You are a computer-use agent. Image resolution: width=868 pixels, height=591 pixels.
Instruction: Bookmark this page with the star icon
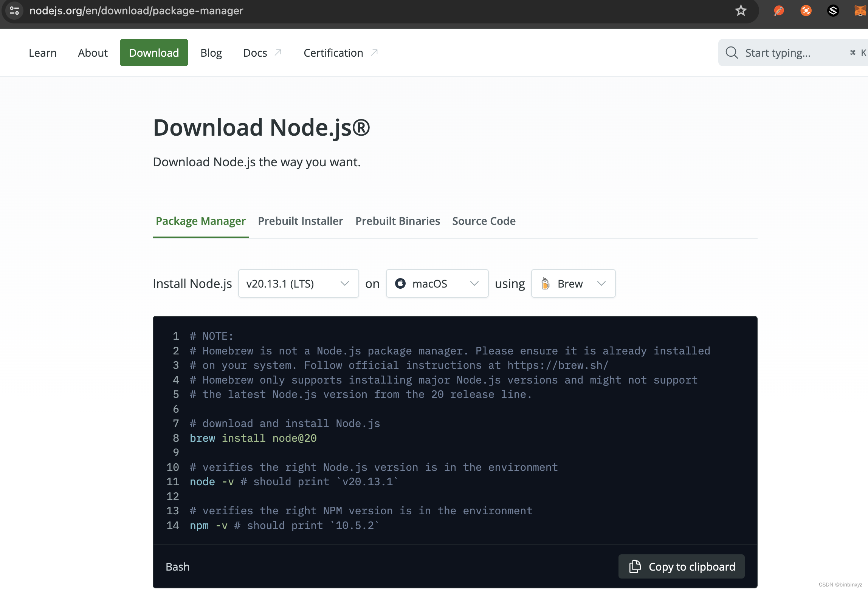(741, 11)
